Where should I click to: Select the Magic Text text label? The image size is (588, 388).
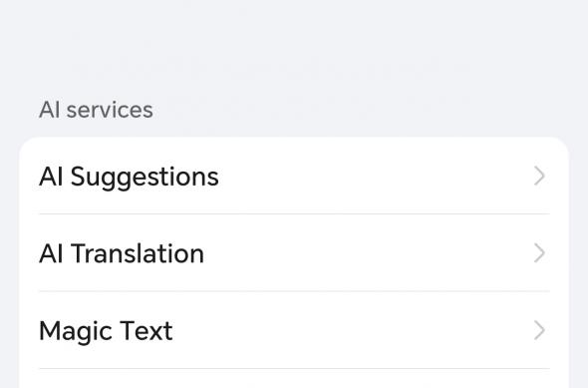(106, 332)
